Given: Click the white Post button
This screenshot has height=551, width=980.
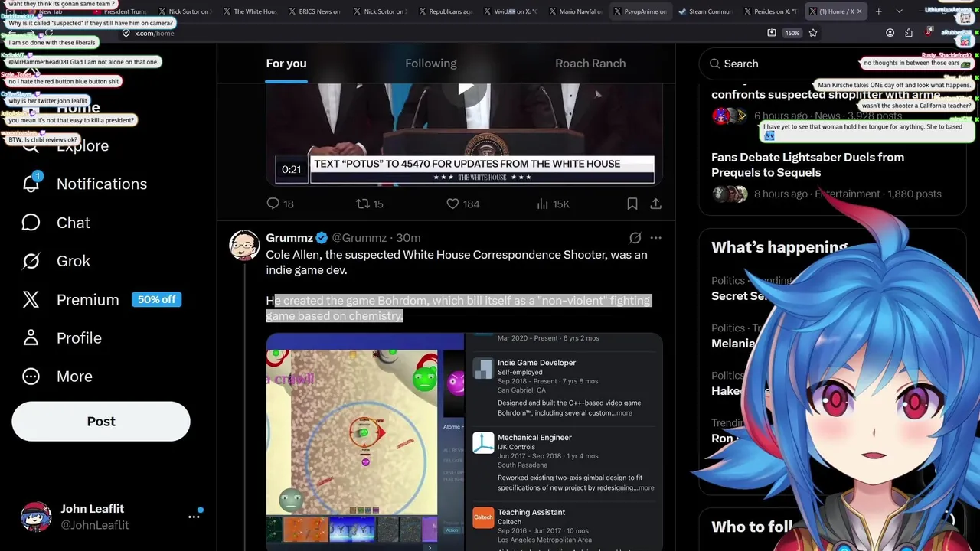Looking at the screenshot, I should pos(101,422).
